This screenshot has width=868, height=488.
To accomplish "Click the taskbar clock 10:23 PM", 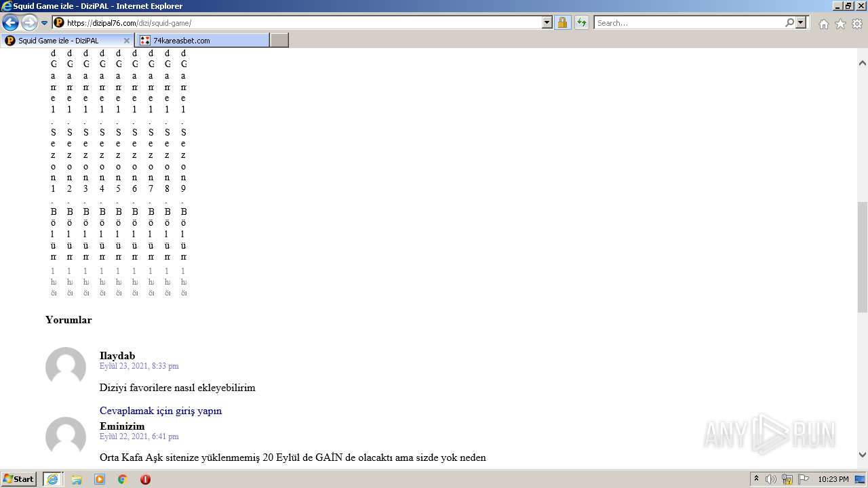I will [833, 479].
